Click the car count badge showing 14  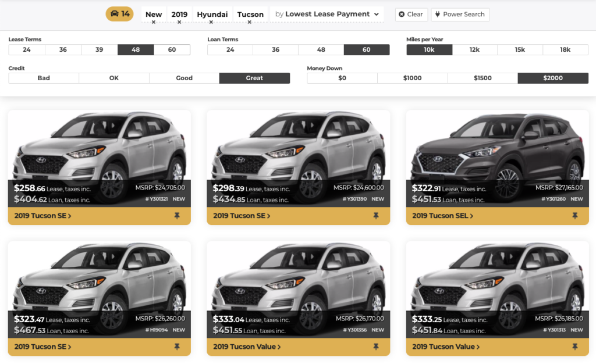click(119, 14)
